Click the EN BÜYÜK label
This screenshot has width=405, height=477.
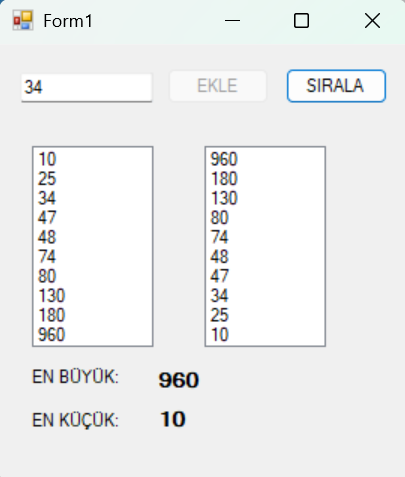tap(75, 377)
